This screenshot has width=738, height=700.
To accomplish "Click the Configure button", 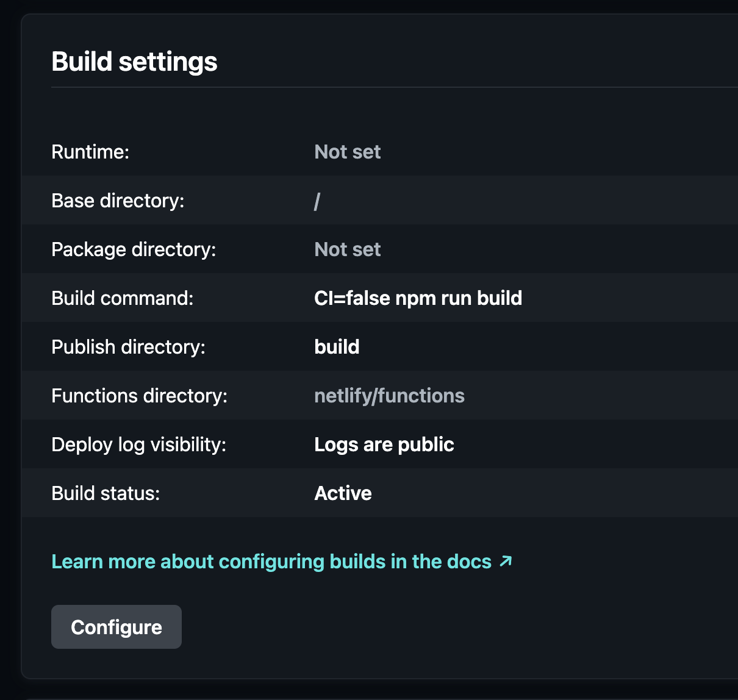I will (x=116, y=627).
